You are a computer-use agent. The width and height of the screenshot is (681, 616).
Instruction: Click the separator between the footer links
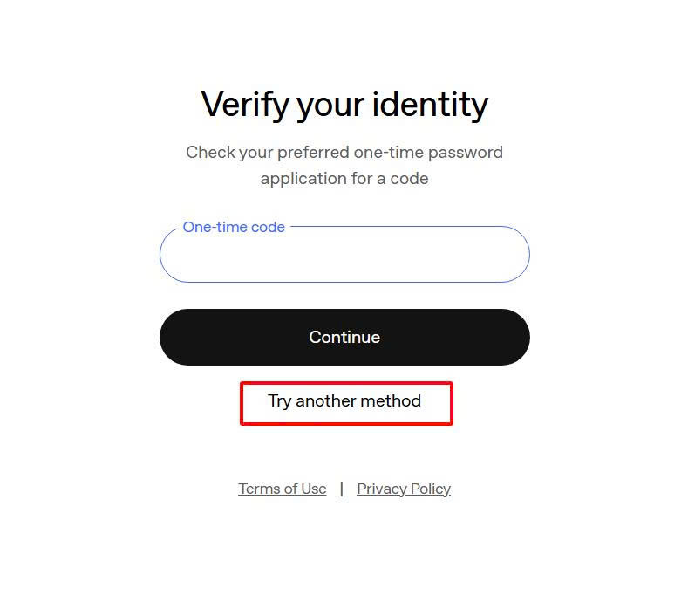[342, 489]
